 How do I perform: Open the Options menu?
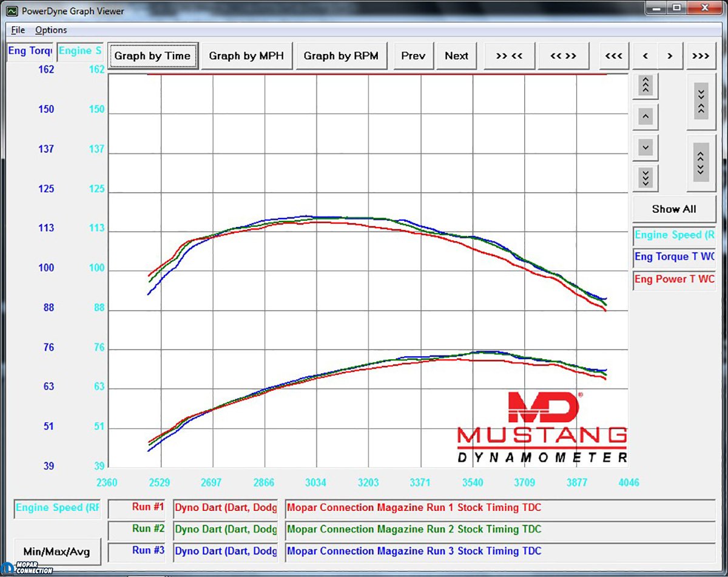click(51, 30)
